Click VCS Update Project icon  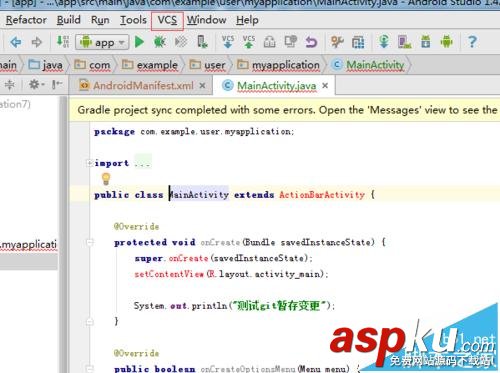[x=228, y=42]
